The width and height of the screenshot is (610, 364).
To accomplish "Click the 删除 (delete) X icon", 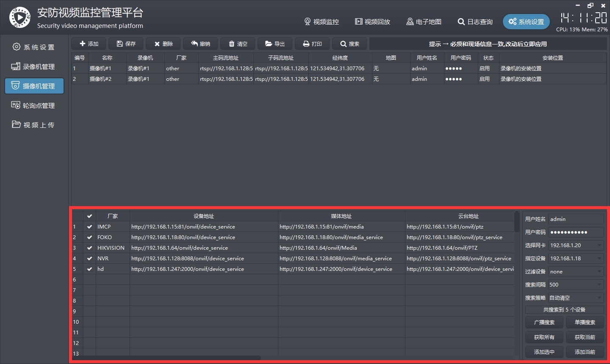I will (x=157, y=44).
